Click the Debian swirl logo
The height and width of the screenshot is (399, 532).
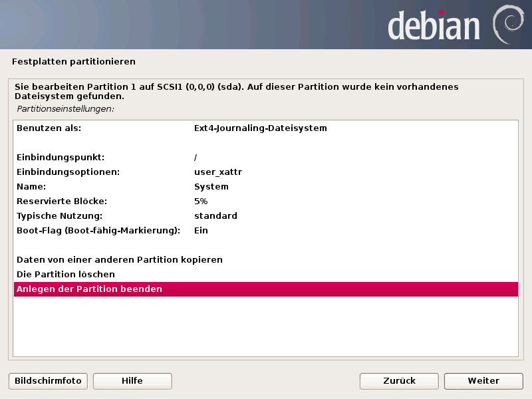pos(507,25)
